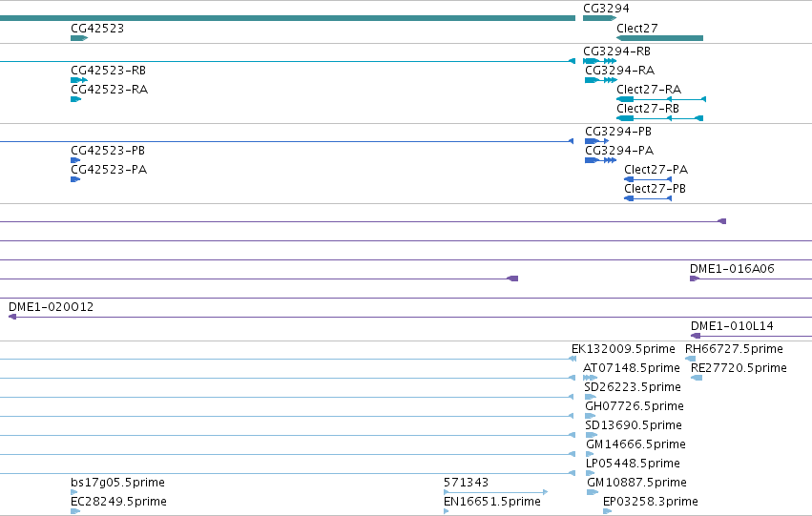
Task: Click the Clect27 gene bar
Action: pyautogui.click(x=659, y=38)
